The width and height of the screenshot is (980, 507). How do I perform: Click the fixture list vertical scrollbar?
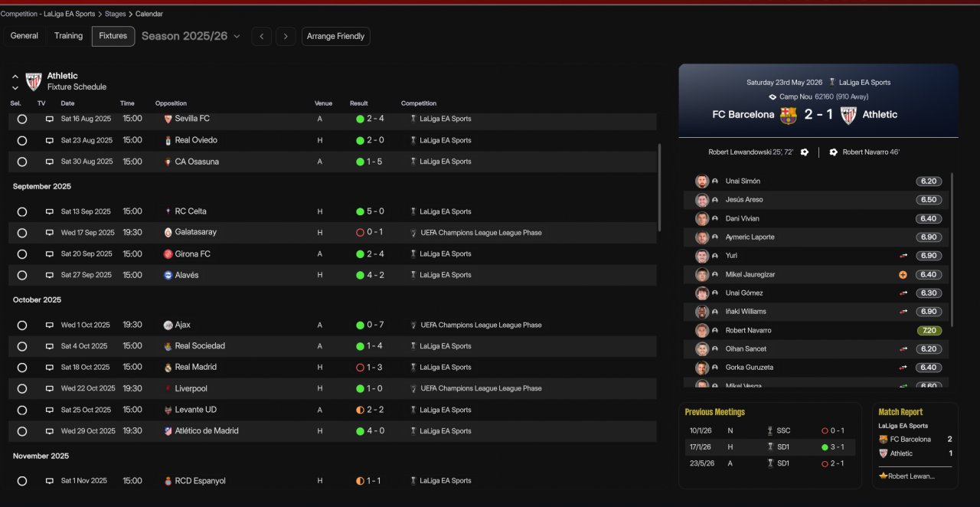tap(659, 188)
